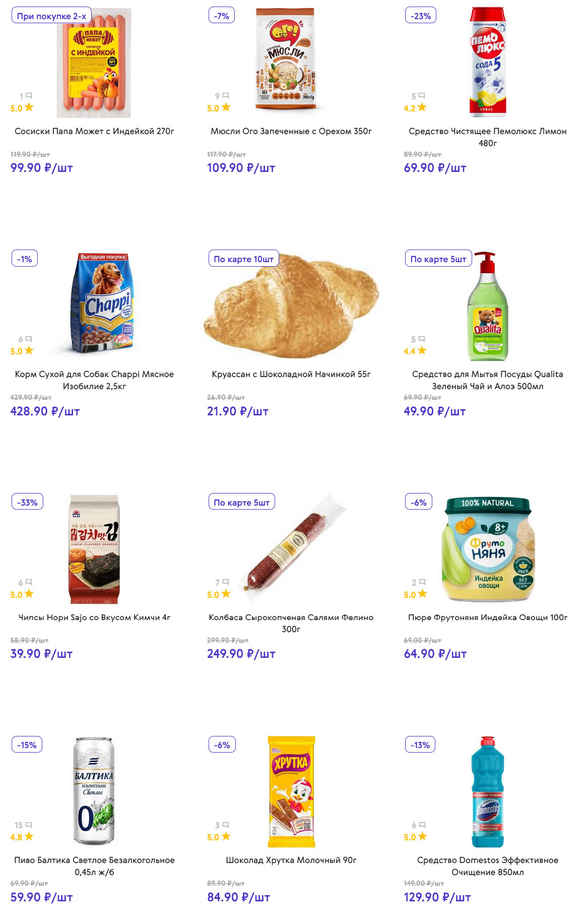Open Круассан с Шоколадной Начинкой 55г title
587x924 pixels.
[x=291, y=374]
